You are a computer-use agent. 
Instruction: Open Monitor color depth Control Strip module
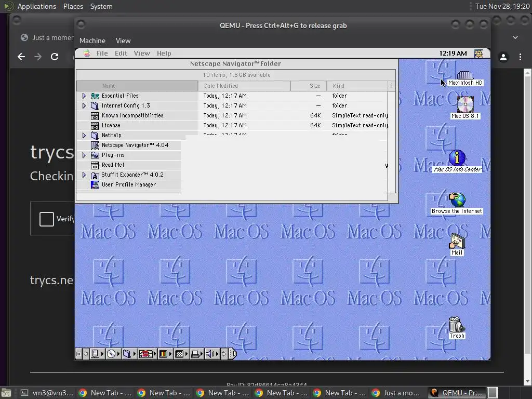tap(165, 354)
